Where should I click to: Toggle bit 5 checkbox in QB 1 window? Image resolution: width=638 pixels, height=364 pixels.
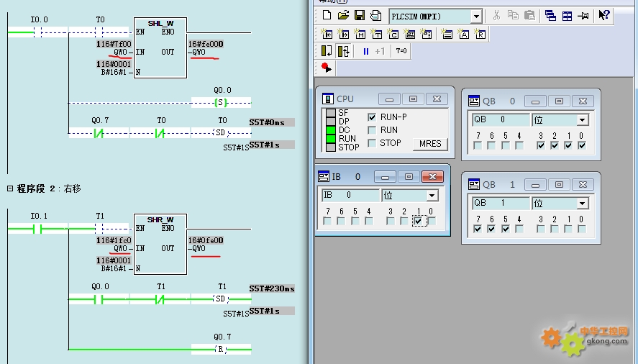(506, 229)
